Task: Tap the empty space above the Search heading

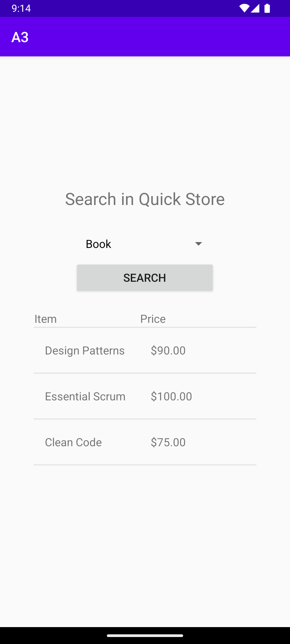Action: coord(145,121)
